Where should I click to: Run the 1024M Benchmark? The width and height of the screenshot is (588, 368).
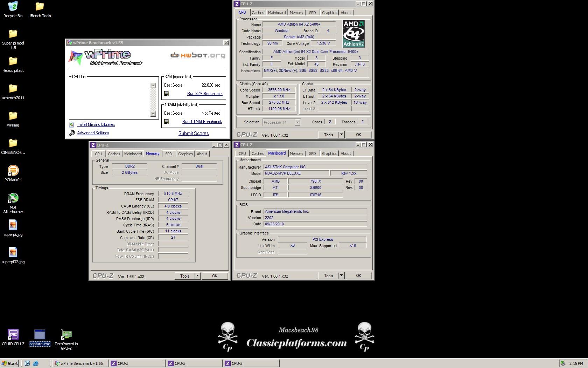(202, 122)
